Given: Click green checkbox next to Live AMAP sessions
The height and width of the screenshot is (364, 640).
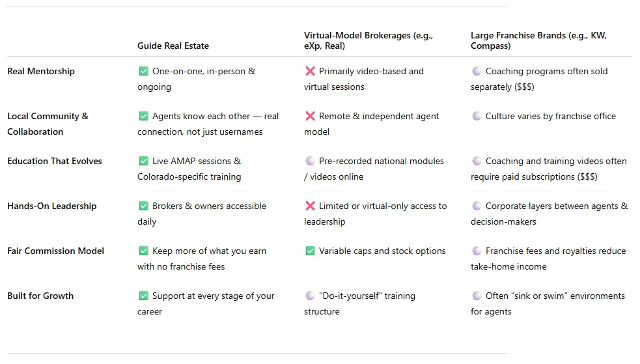Looking at the screenshot, I should click(143, 161).
